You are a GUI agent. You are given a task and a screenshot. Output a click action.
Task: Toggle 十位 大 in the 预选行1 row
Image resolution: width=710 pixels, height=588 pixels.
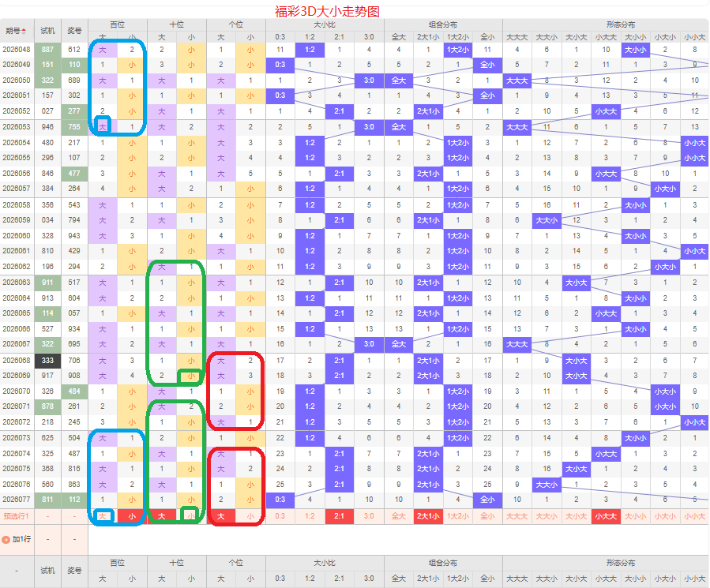(162, 516)
